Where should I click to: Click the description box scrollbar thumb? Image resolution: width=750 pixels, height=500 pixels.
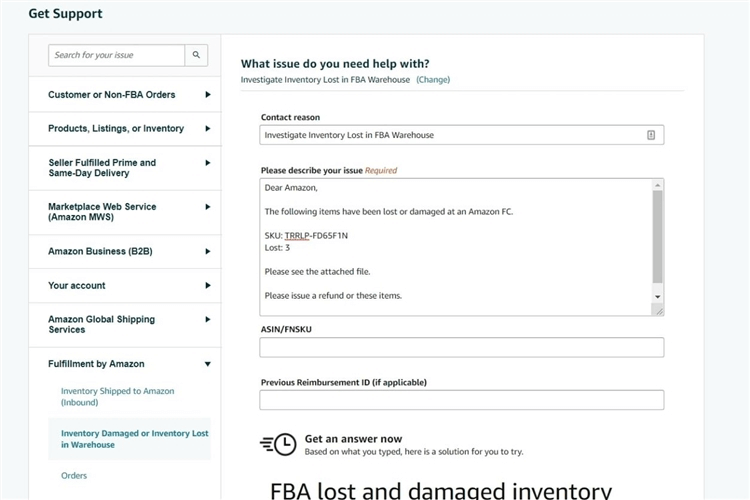pyautogui.click(x=658, y=237)
